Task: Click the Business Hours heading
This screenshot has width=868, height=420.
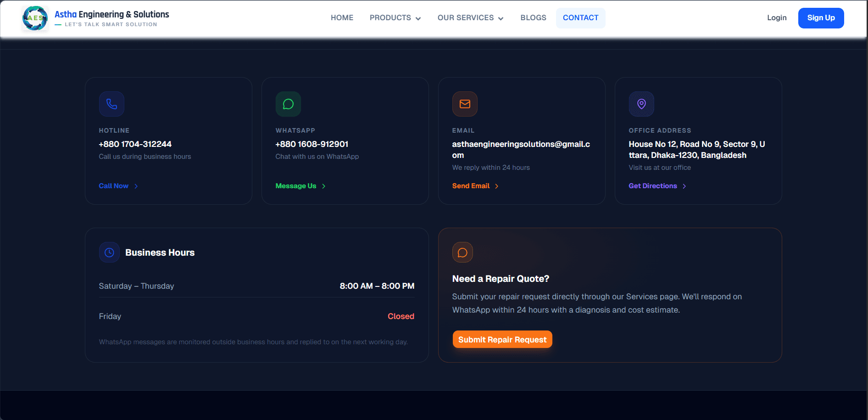Action: pos(160,252)
